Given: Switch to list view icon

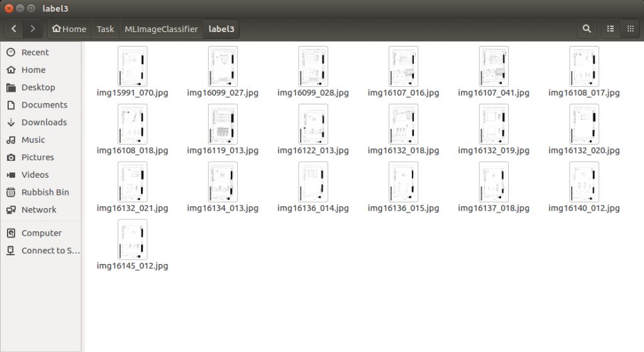Looking at the screenshot, I should (x=610, y=29).
